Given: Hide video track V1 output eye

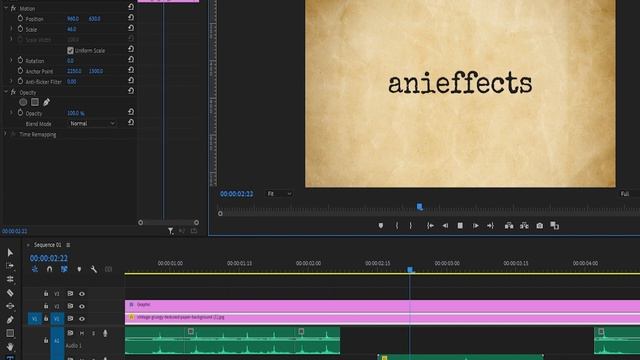Looking at the screenshot, I should [82, 319].
